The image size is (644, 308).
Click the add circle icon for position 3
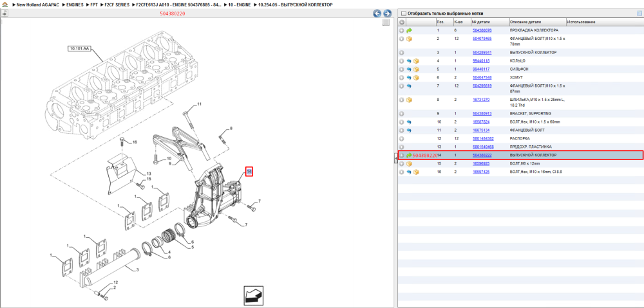point(402,53)
